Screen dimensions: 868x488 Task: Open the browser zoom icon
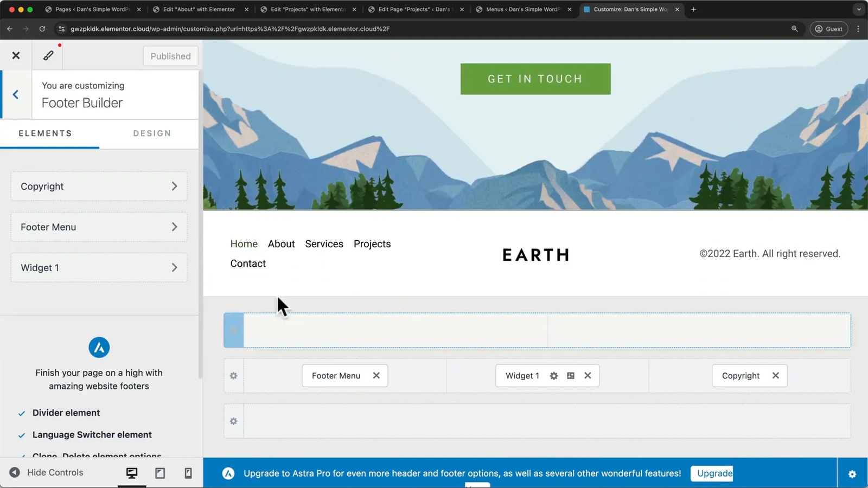point(794,29)
